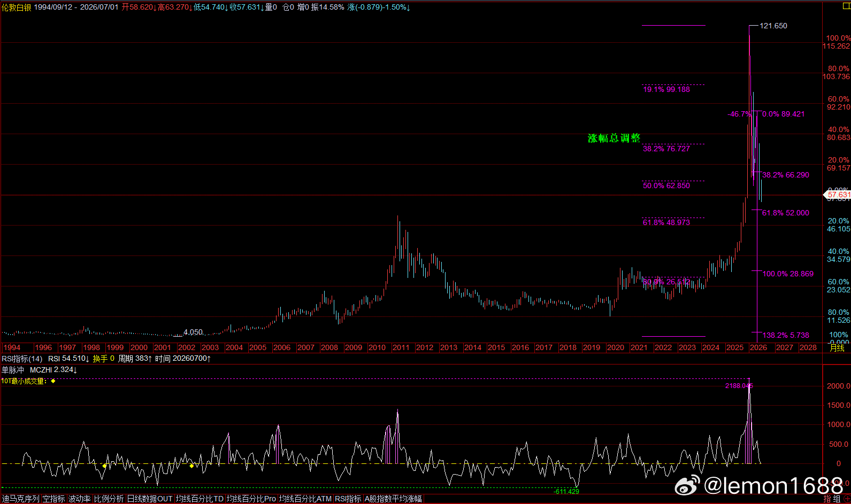Viewport: 851px width, 504px height.
Task: Select the 波动率 indicator tab
Action: point(79,499)
